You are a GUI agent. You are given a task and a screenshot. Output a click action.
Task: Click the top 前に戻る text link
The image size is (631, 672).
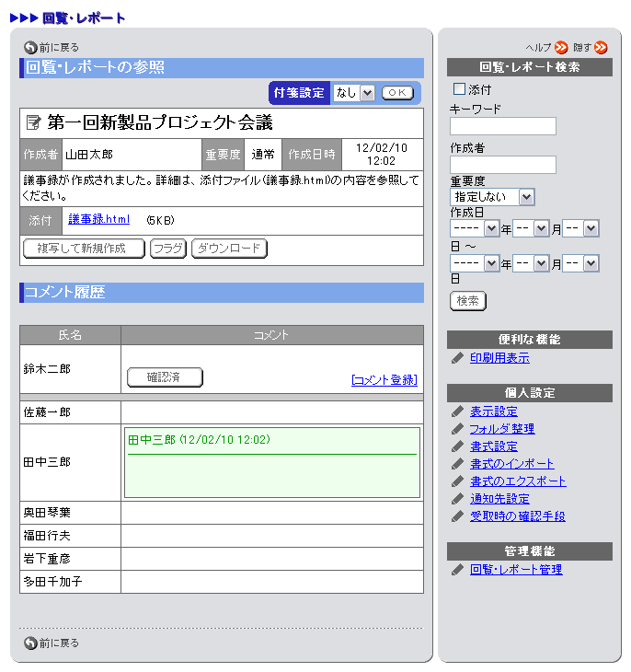(x=59, y=48)
